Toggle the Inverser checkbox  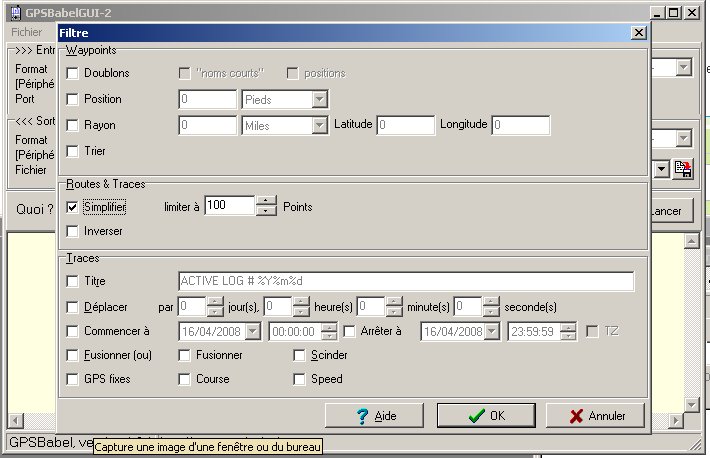click(x=73, y=231)
